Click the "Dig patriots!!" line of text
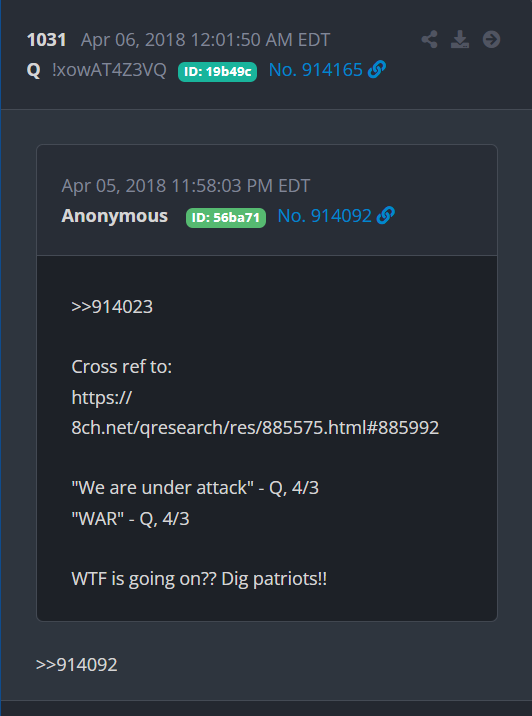The width and height of the screenshot is (532, 716). point(274,579)
